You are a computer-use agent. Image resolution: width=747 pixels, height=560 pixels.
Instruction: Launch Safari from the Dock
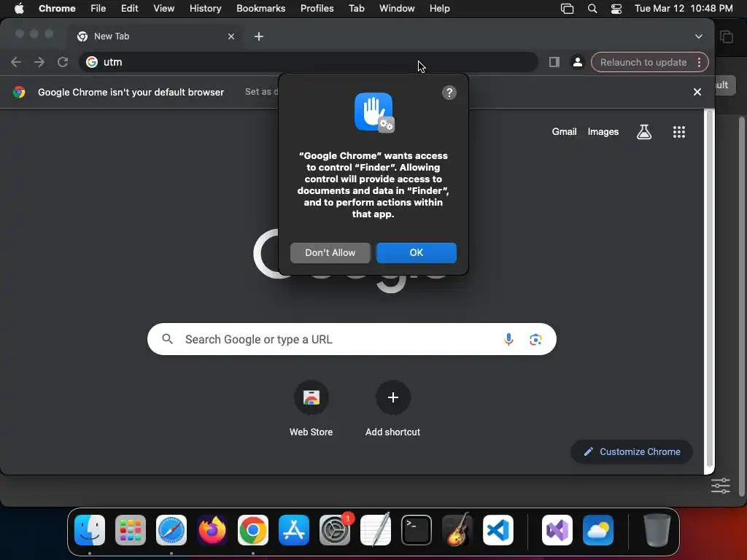(x=171, y=530)
